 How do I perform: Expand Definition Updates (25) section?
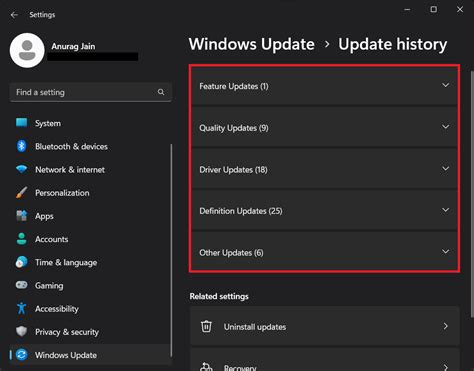pos(324,211)
